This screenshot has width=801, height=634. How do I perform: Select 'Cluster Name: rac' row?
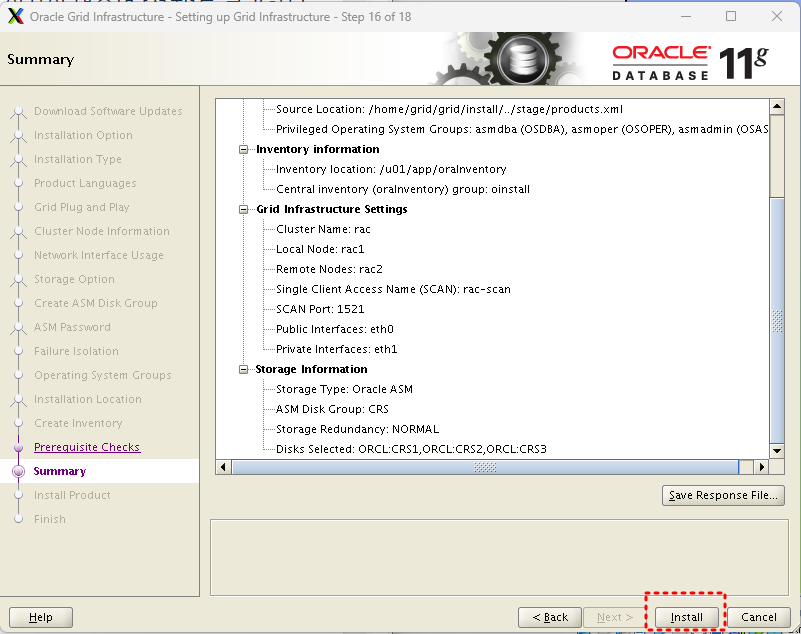point(323,229)
